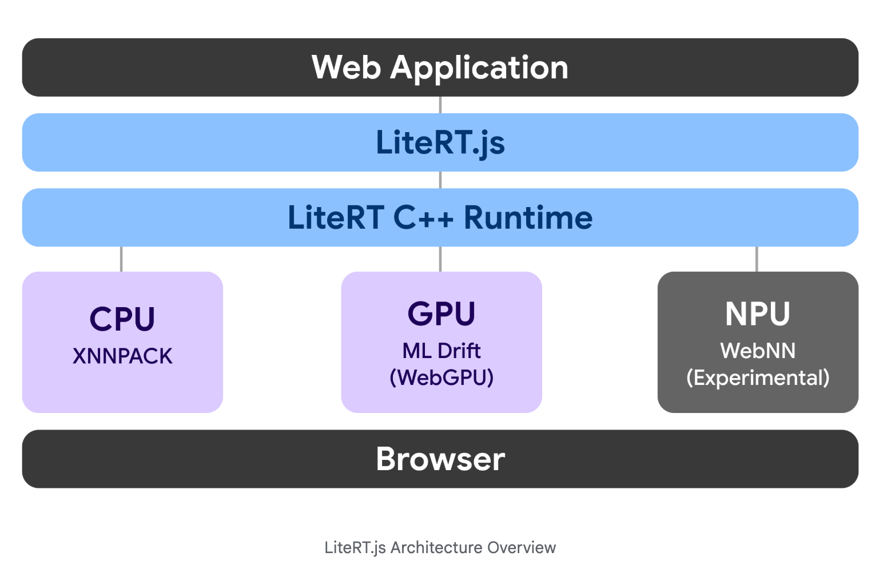Image resolution: width=891 pixels, height=588 pixels.
Task: Select the "(WebGPU)" text
Action: coord(441,378)
